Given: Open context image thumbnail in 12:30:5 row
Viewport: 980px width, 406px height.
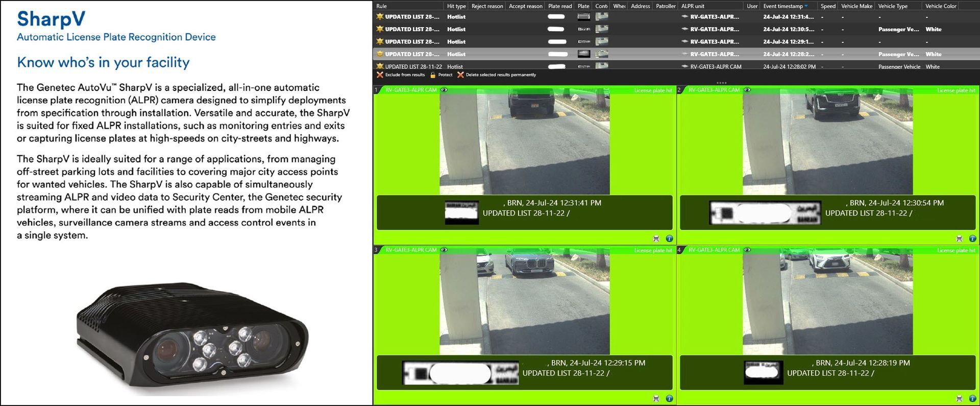Looking at the screenshot, I should pyautogui.click(x=602, y=29).
